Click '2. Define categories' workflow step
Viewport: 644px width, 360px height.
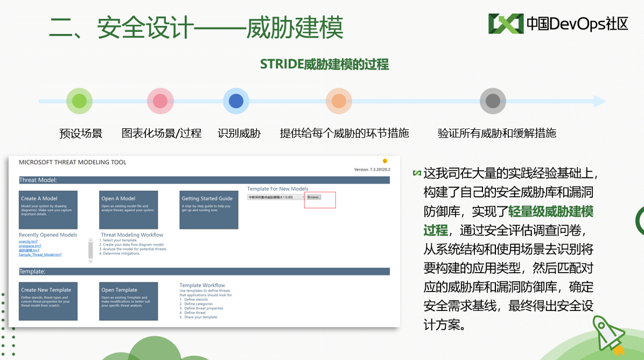pos(197,304)
